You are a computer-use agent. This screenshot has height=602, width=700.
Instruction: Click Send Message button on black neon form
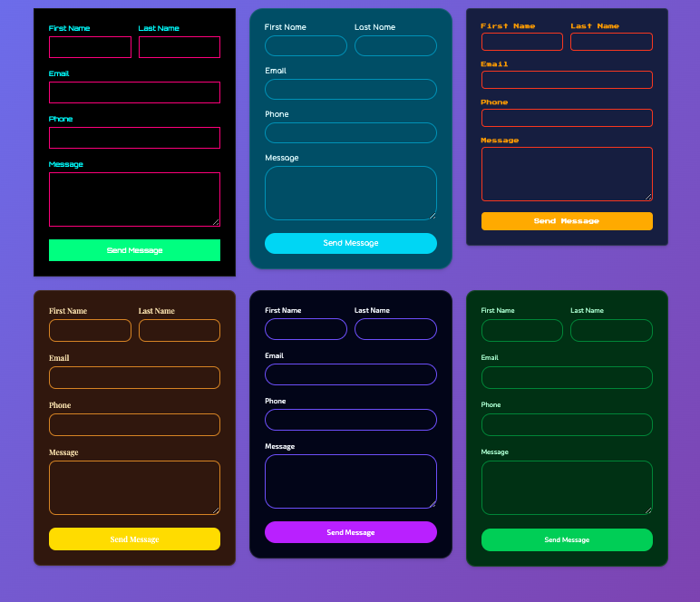coord(134,250)
